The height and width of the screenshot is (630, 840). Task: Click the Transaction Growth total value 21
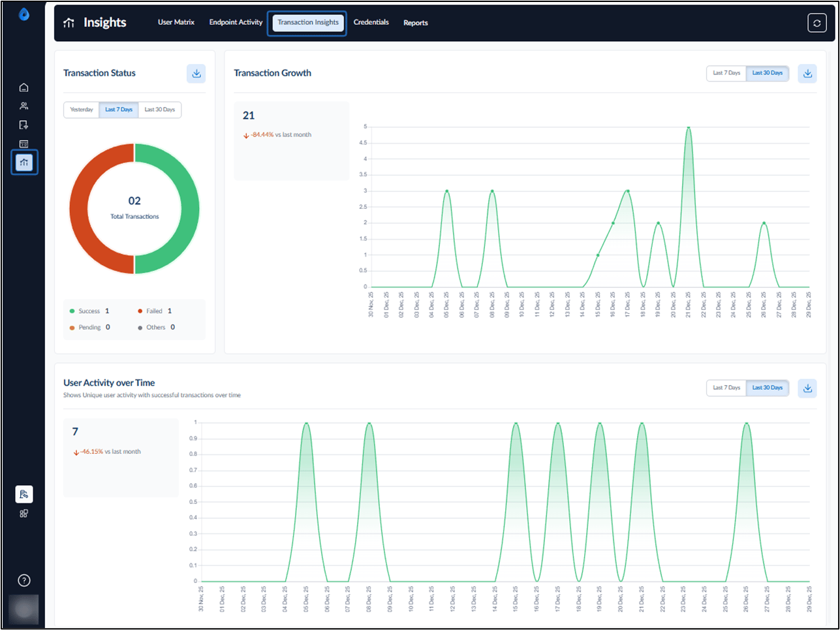pos(249,116)
